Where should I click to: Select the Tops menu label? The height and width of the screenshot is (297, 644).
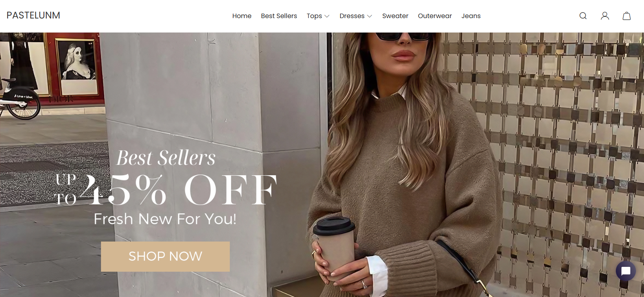click(314, 16)
